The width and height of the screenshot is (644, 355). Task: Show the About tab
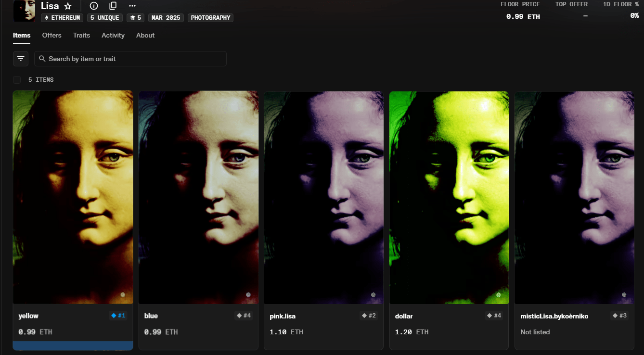pyautogui.click(x=145, y=35)
